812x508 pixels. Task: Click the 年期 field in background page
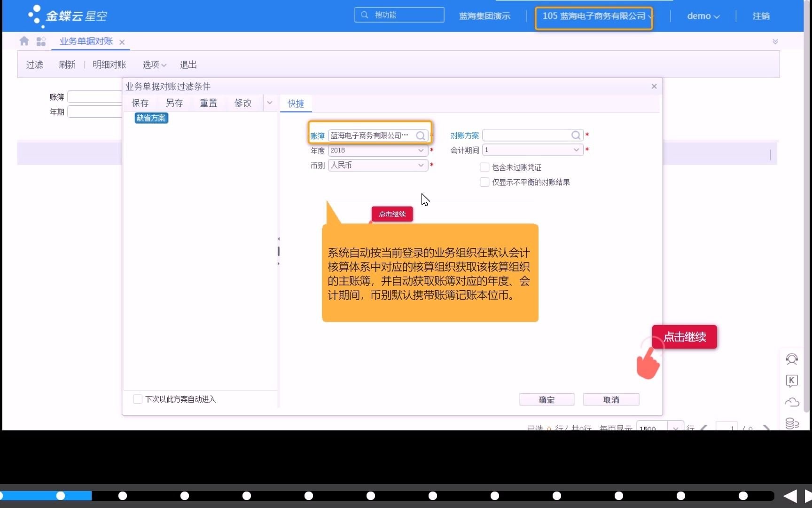(95, 111)
